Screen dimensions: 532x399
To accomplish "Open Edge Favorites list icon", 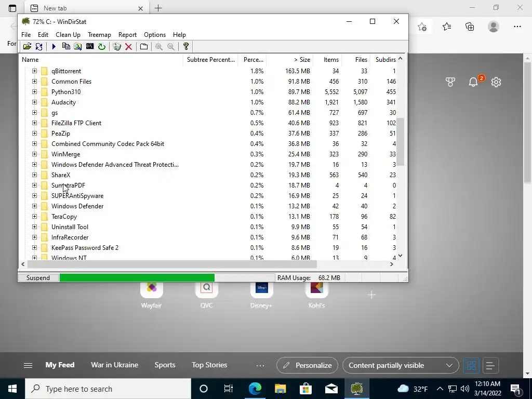I will pyautogui.click(x=446, y=26).
